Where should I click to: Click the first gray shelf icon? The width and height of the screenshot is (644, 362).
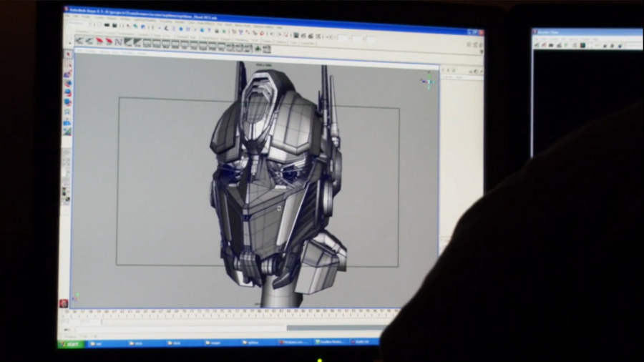[x=80, y=41]
